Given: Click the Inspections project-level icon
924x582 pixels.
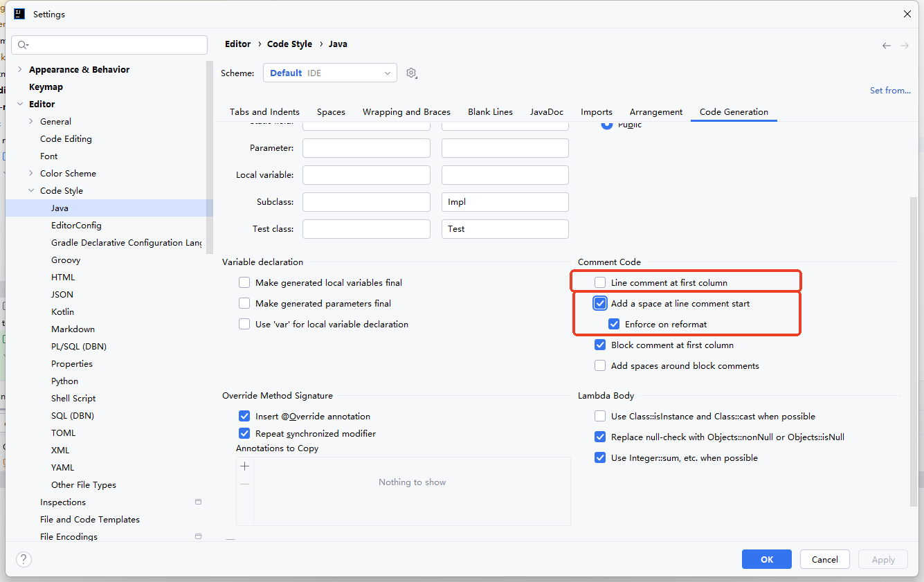Looking at the screenshot, I should 198,502.
